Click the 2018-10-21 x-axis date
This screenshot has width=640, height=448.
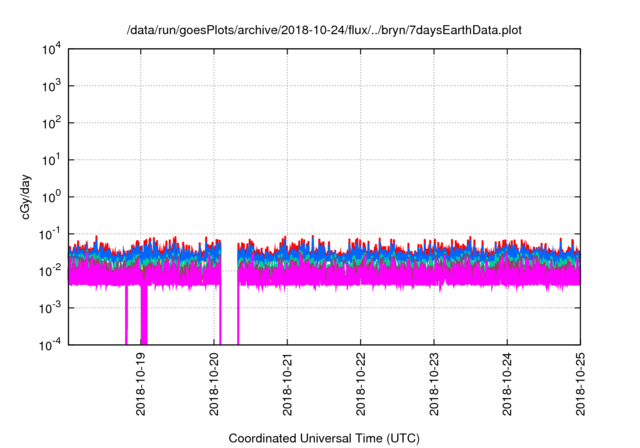tap(287, 384)
